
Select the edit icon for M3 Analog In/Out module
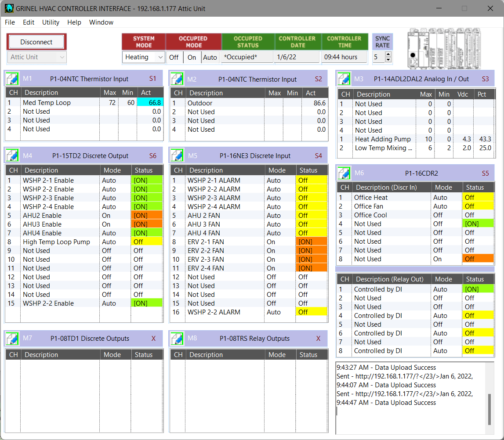click(344, 79)
